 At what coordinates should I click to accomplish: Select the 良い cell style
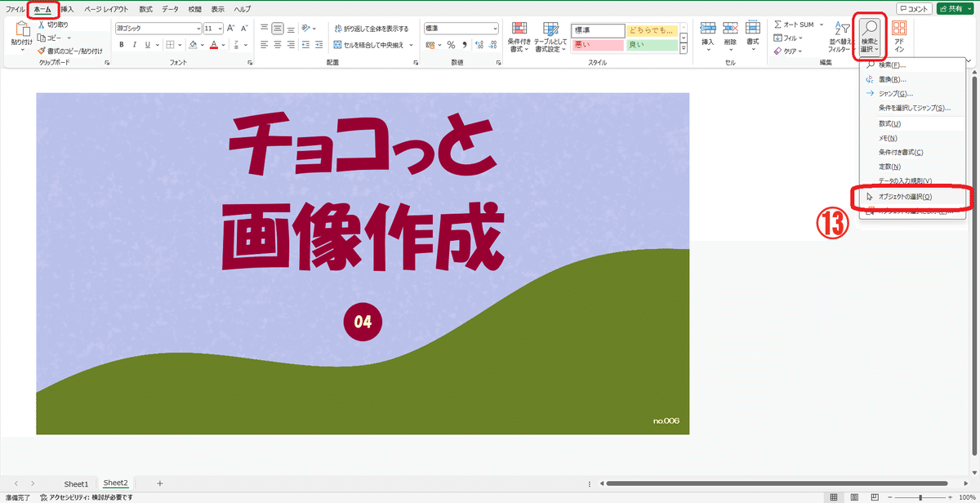[x=652, y=45]
